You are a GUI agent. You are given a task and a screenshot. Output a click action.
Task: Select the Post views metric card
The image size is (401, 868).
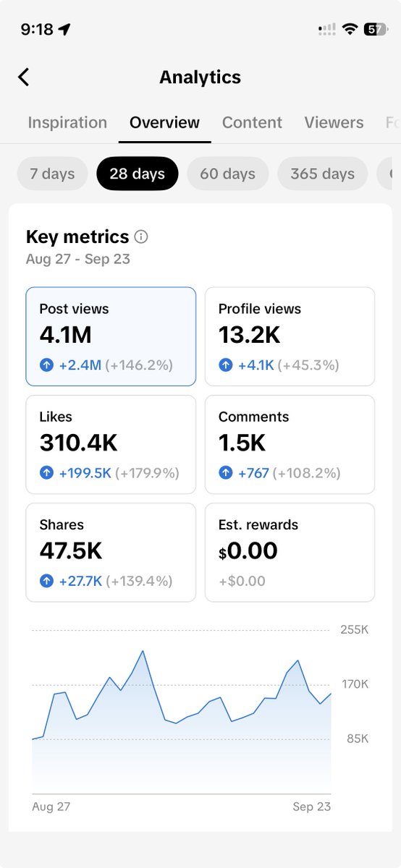click(111, 336)
